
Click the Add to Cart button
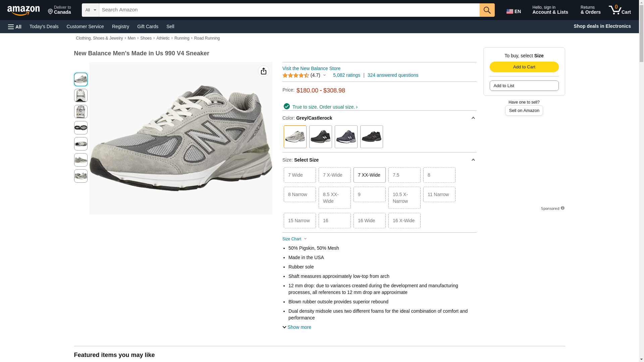(524, 67)
